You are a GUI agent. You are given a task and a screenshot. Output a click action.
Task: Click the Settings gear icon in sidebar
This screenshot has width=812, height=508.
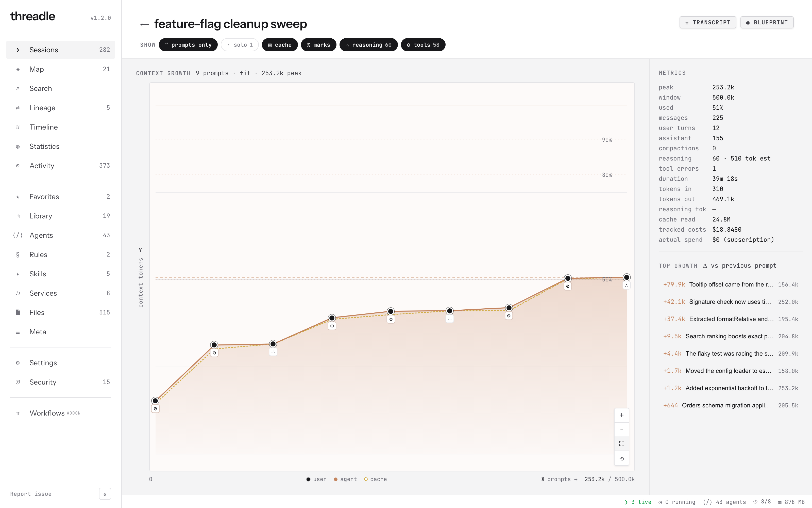[18, 363]
